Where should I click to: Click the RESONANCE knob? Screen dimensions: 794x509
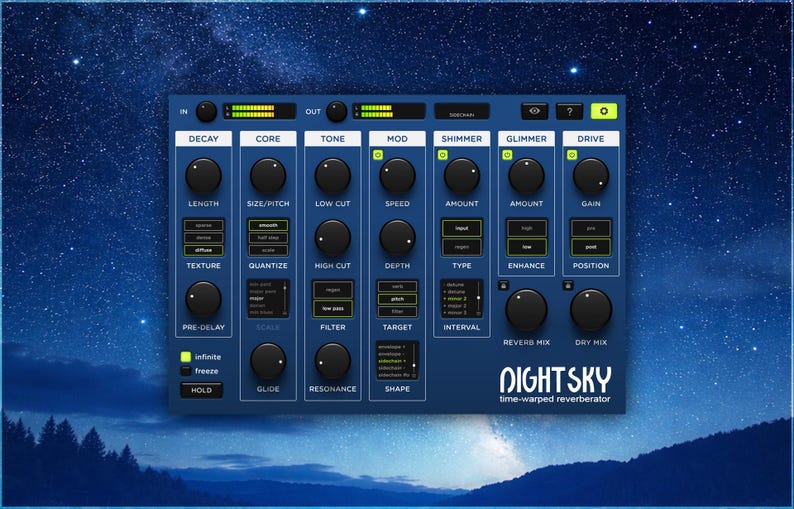(333, 361)
